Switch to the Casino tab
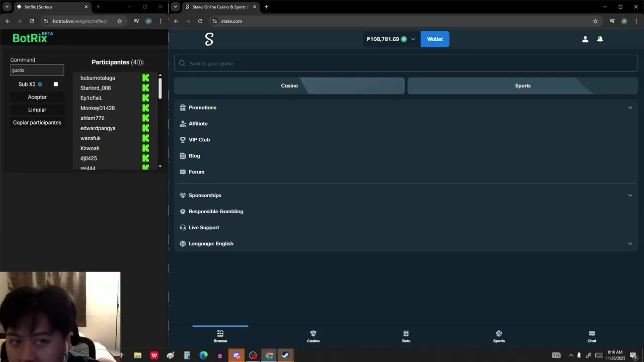 coord(289,85)
